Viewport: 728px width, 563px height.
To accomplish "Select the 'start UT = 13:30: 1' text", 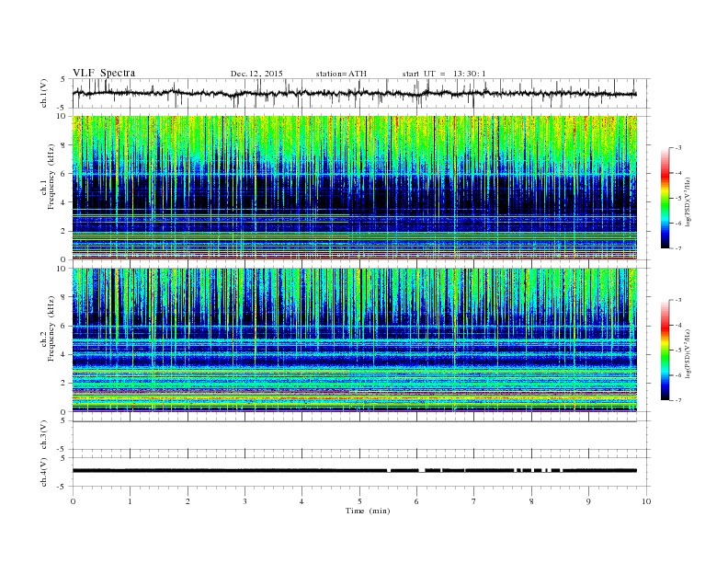I will [444, 74].
